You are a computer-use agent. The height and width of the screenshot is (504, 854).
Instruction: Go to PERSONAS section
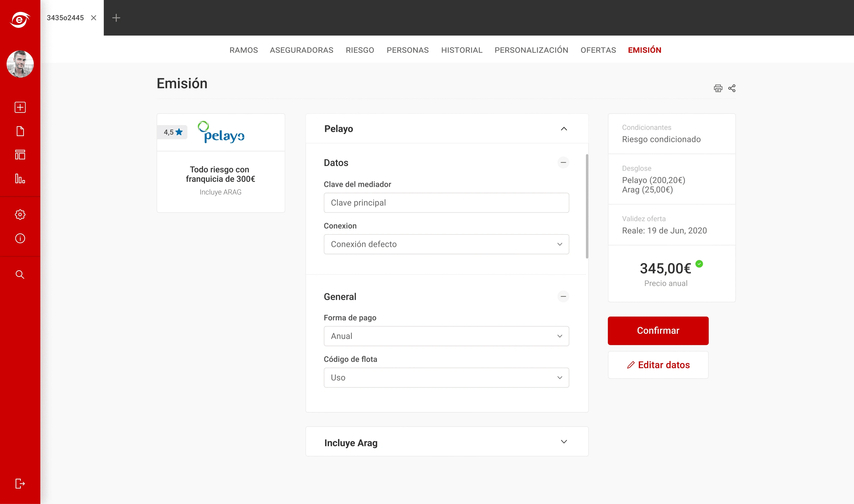(408, 50)
